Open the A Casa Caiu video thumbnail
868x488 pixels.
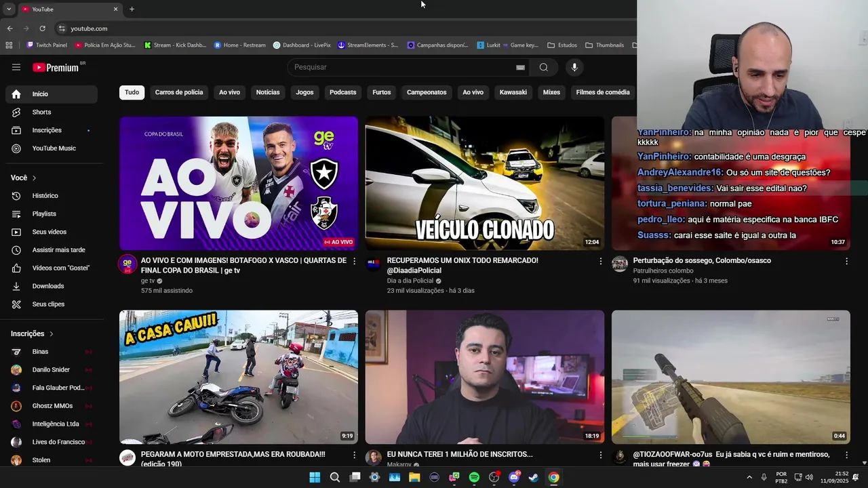pos(239,377)
